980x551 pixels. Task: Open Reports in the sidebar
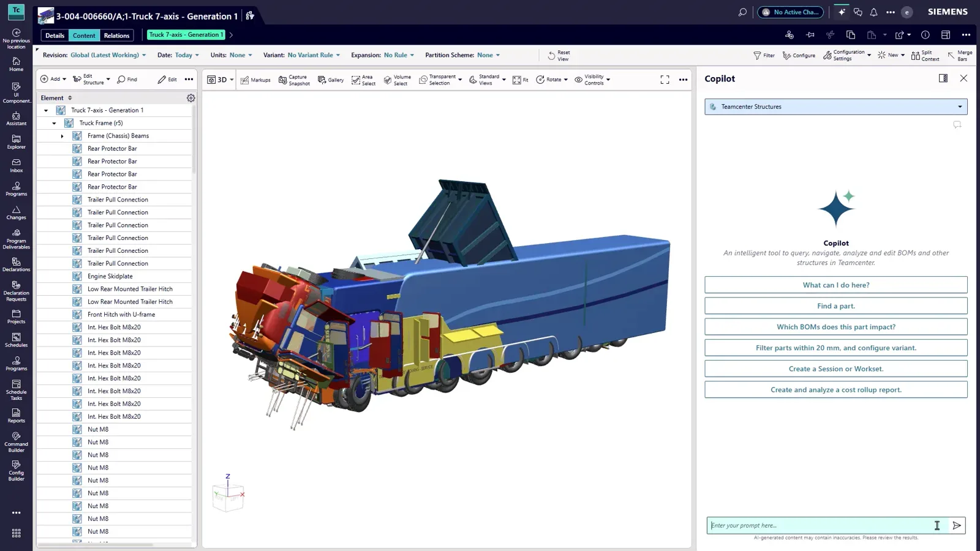tap(16, 416)
